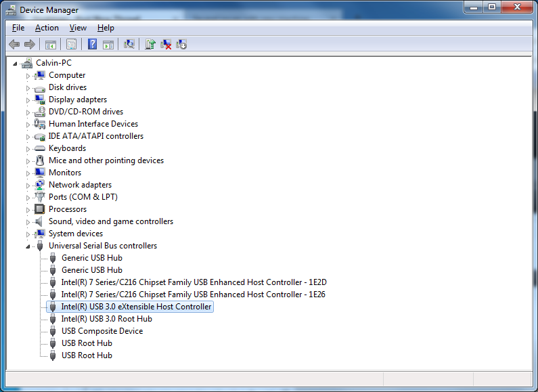
Task: Select the Mice and other pointing devices icon
Action: 40,160
